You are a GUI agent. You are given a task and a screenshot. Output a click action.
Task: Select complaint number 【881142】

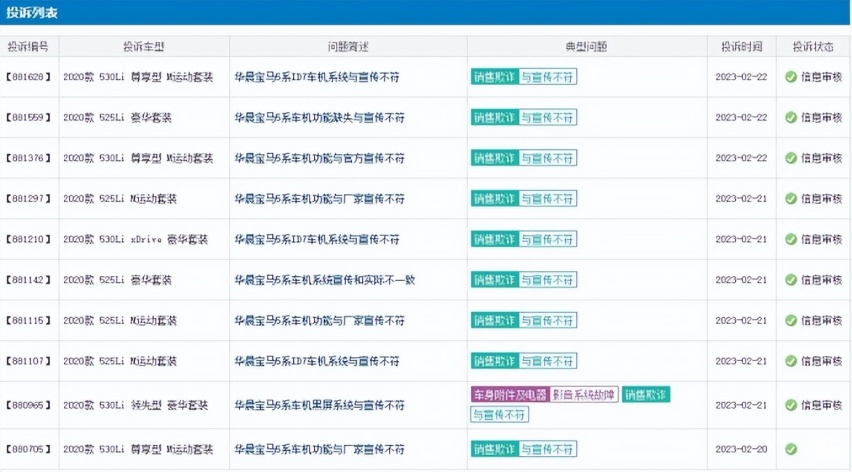pyautogui.click(x=28, y=280)
